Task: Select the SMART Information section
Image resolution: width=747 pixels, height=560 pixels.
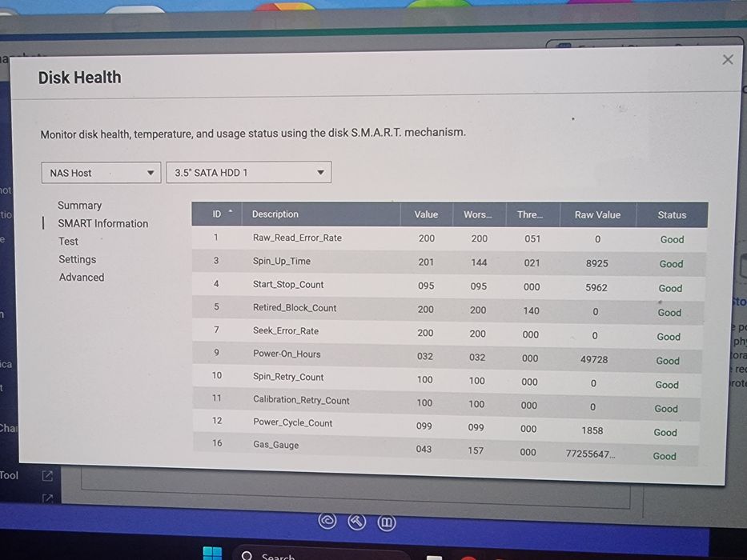Action: pyautogui.click(x=103, y=223)
